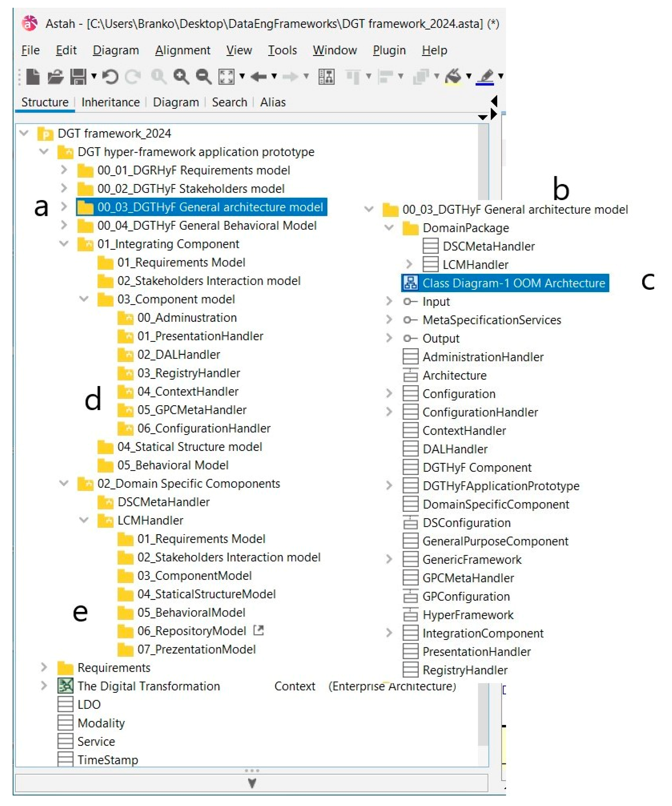The height and width of the screenshot is (806, 672).
Task: Expand the Requirements folder node
Action: pos(44,667)
